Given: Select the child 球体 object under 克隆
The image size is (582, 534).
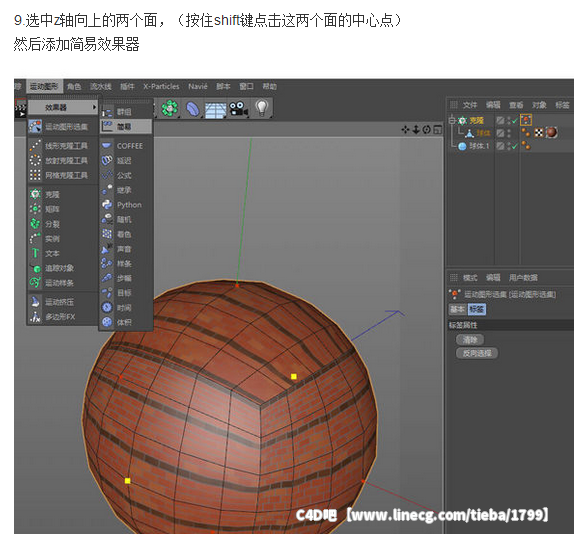Looking at the screenshot, I should [483, 133].
